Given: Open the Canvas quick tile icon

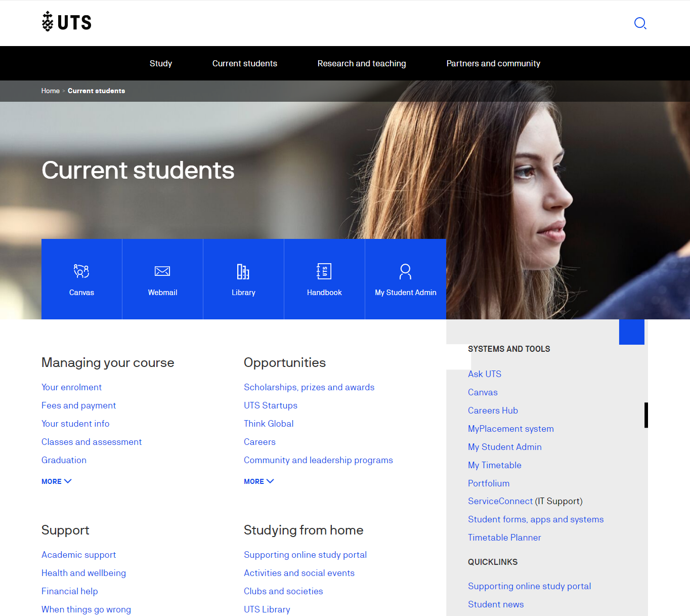Looking at the screenshot, I should tap(81, 279).
